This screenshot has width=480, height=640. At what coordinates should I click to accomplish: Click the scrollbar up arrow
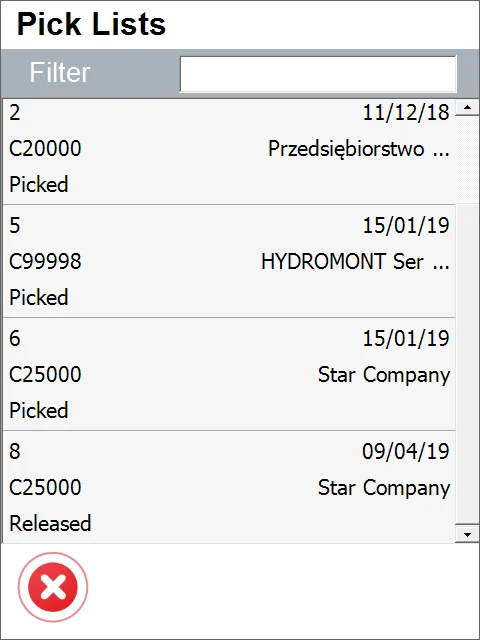467,108
